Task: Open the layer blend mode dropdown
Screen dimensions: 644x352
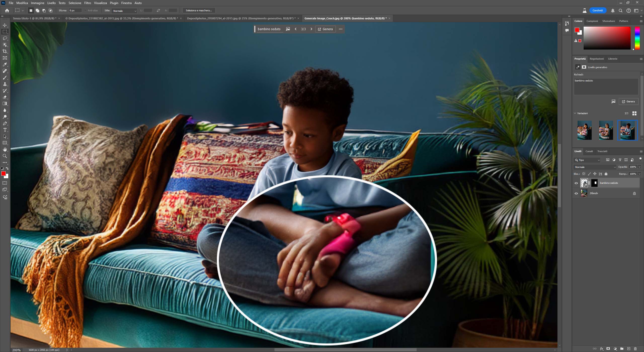Action: (x=595, y=167)
